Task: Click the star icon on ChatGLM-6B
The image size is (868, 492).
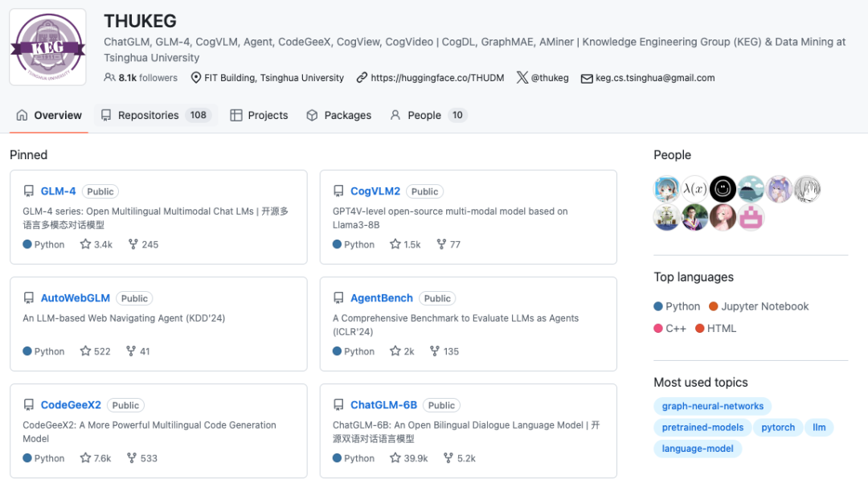Action: pyautogui.click(x=395, y=457)
